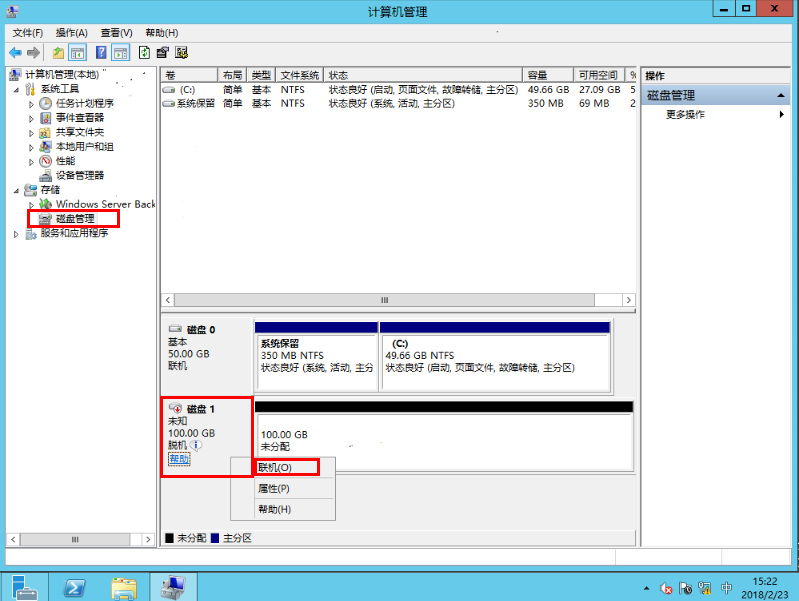799x601 pixels.
Task: Expand the 共享文件夹 node
Action: (31, 133)
